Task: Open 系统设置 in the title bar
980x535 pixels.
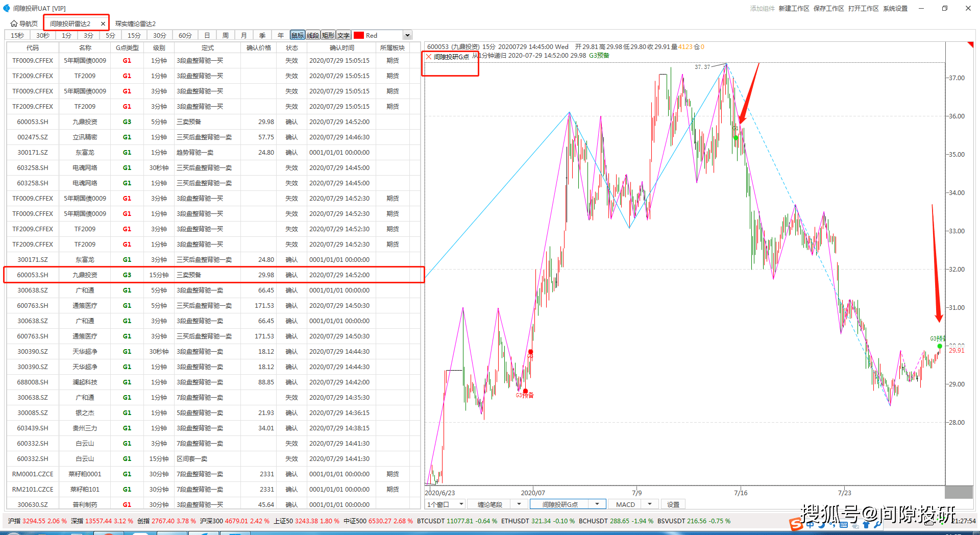Action: [895, 9]
